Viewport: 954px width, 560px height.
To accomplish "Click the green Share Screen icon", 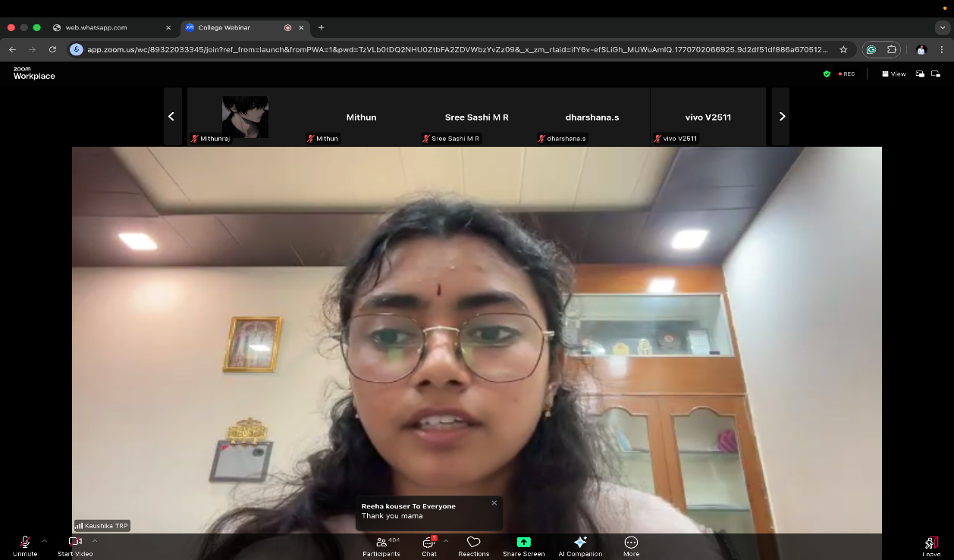I will (x=523, y=542).
